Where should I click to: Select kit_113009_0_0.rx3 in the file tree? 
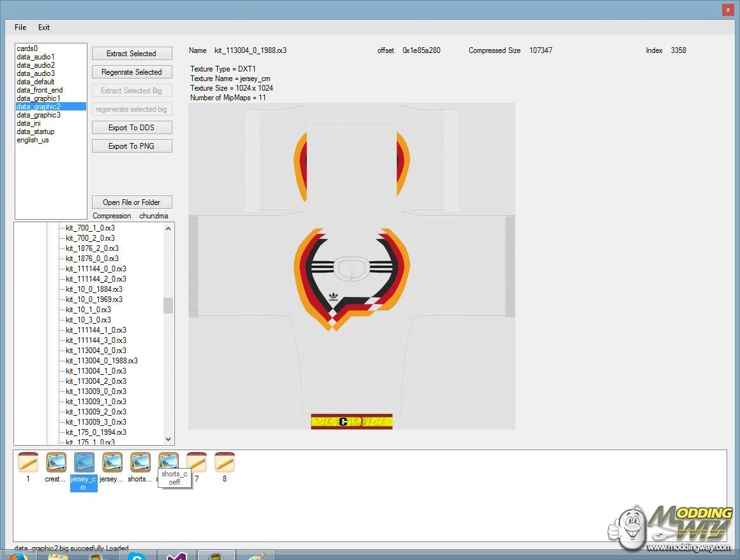click(x=96, y=391)
